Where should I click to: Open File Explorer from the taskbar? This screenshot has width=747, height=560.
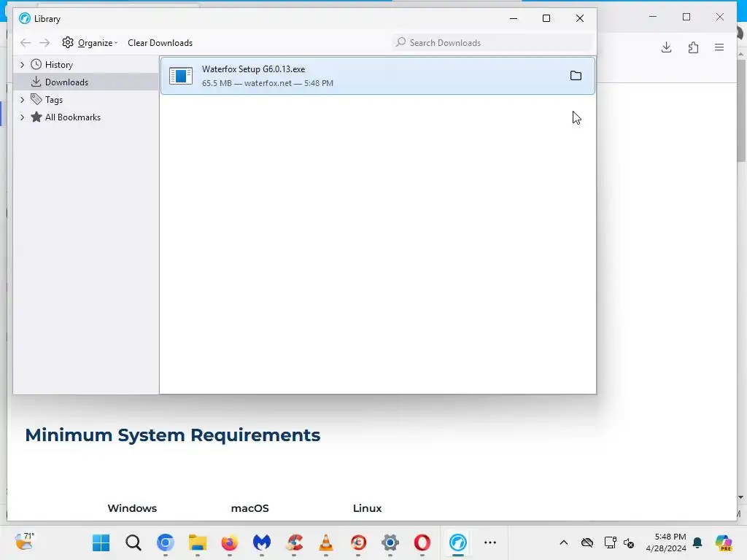click(x=197, y=542)
